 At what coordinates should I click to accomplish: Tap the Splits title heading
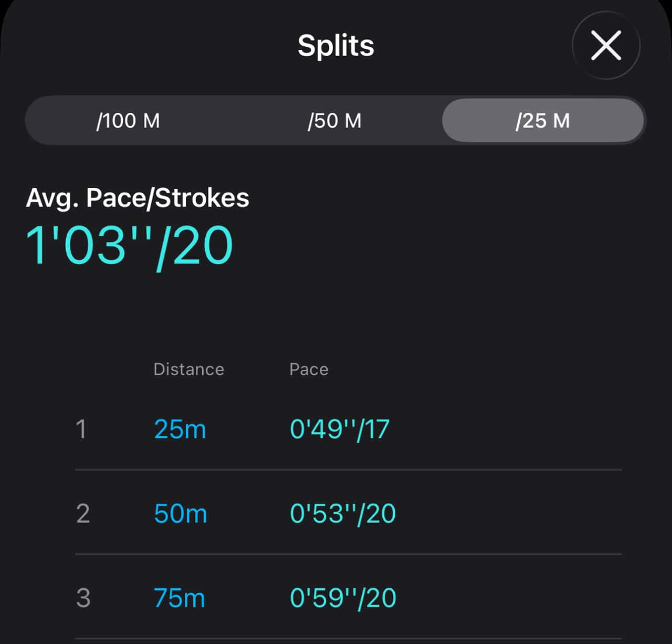pos(335,45)
